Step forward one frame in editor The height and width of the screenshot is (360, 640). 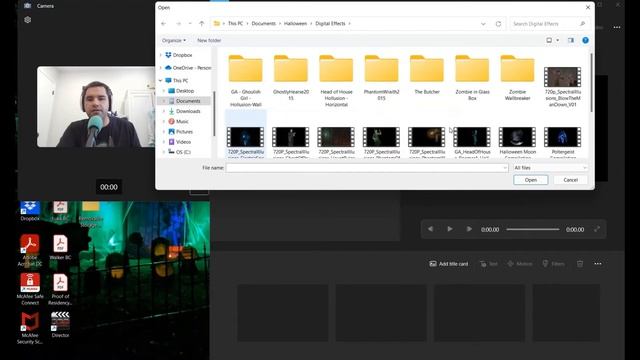pos(469,229)
